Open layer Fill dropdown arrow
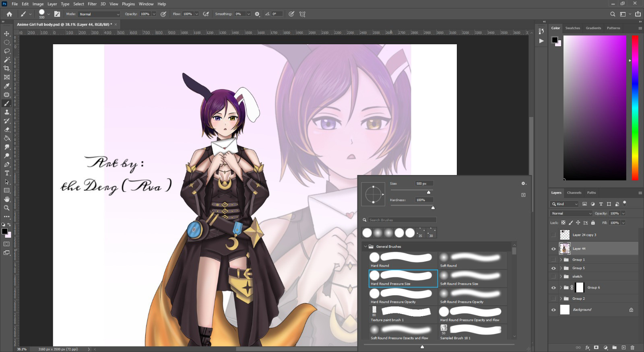The image size is (644, 352). coord(623,222)
